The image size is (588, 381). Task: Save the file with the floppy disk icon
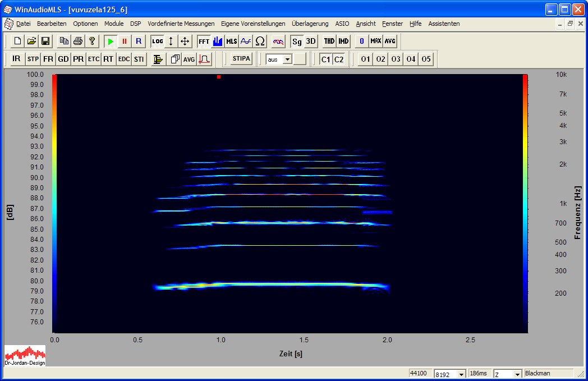pyautogui.click(x=45, y=42)
